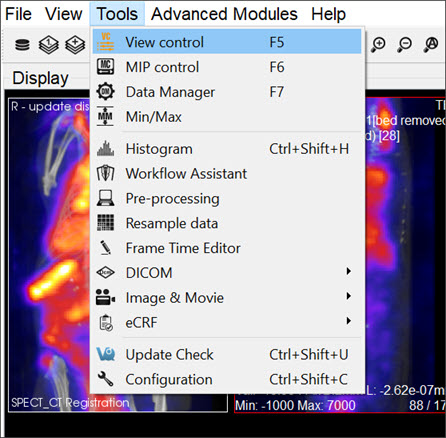The height and width of the screenshot is (438, 446).
Task: Click the MIP control MC icon
Action: point(105,66)
